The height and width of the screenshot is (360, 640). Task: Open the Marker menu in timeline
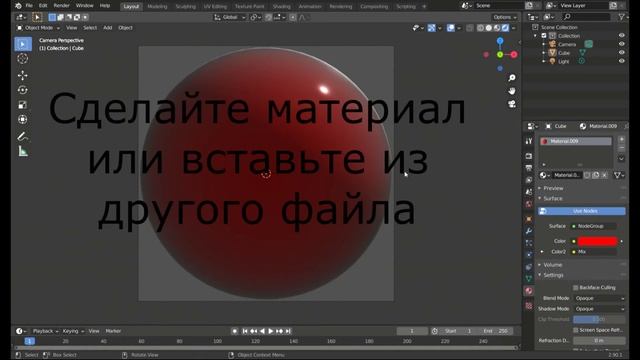113,331
